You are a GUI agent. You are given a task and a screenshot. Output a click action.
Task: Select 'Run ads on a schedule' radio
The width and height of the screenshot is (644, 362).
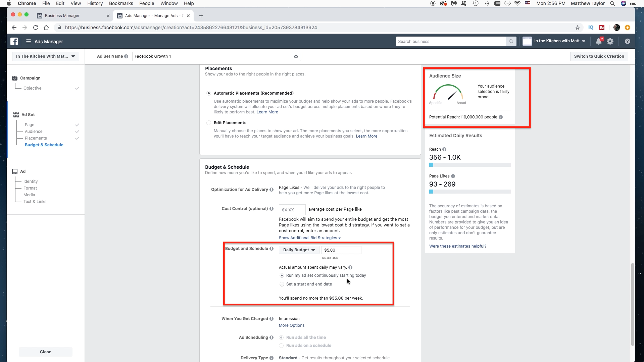pyautogui.click(x=281, y=346)
